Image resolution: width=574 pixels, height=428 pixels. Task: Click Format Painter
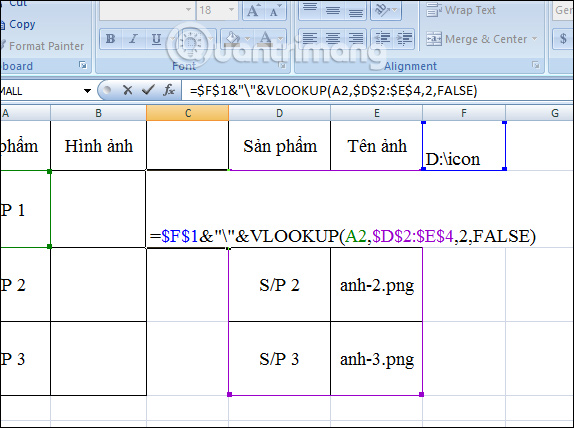pyautogui.click(x=43, y=46)
